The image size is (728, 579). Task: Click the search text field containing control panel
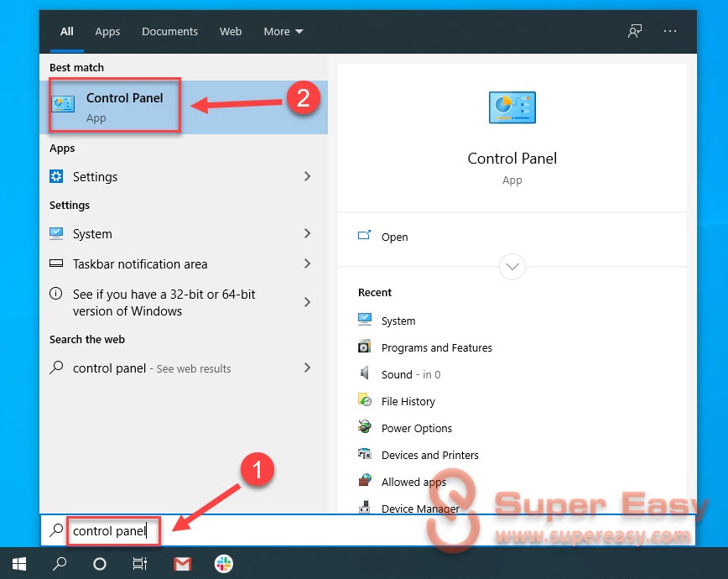point(367,530)
